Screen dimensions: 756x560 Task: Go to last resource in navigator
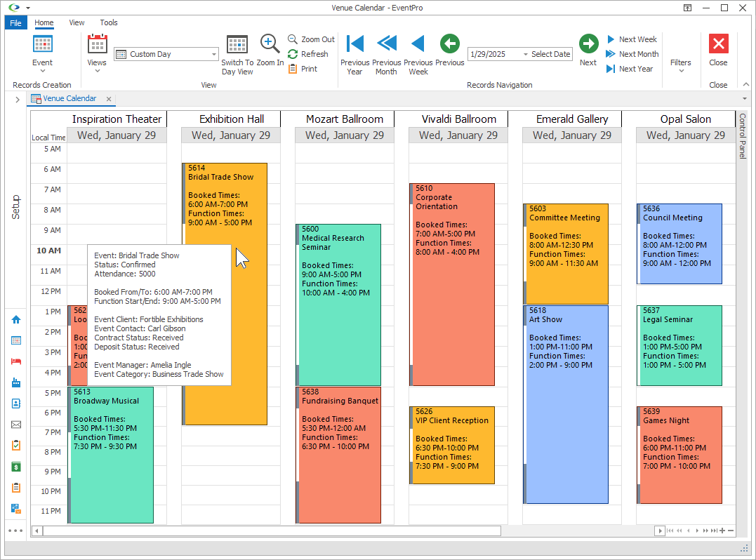coord(714,531)
